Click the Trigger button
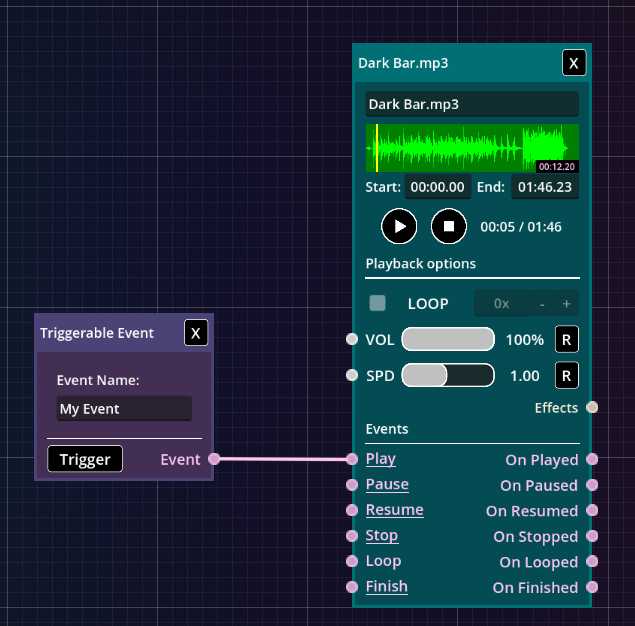The image size is (635, 626). (85, 459)
